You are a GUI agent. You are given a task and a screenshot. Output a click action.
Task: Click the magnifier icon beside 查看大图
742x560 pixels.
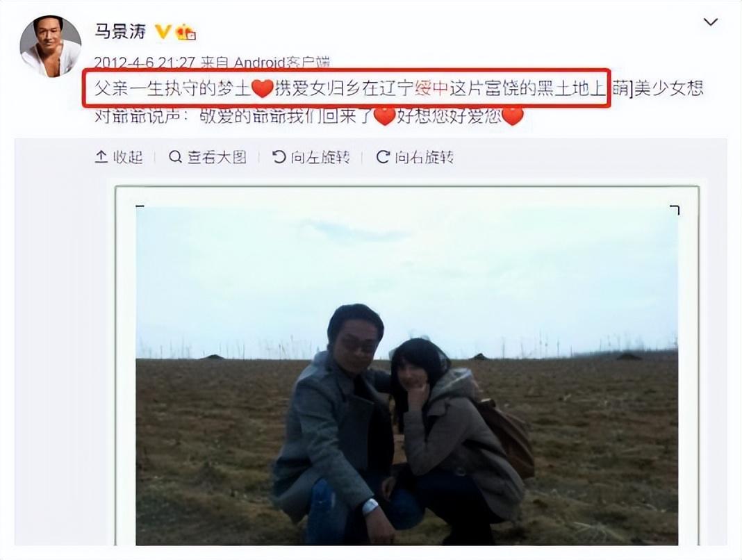(x=175, y=157)
